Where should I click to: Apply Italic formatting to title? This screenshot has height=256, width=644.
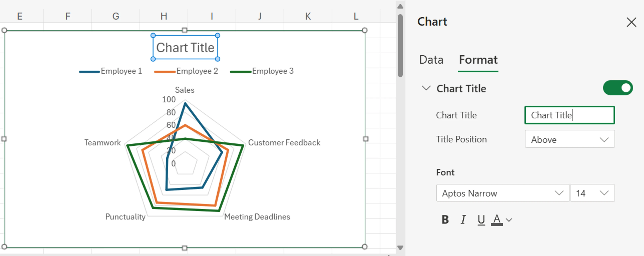[463, 220]
